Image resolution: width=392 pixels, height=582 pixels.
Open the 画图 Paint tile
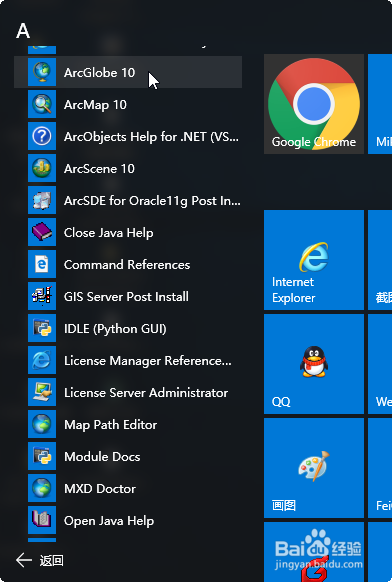click(x=314, y=468)
